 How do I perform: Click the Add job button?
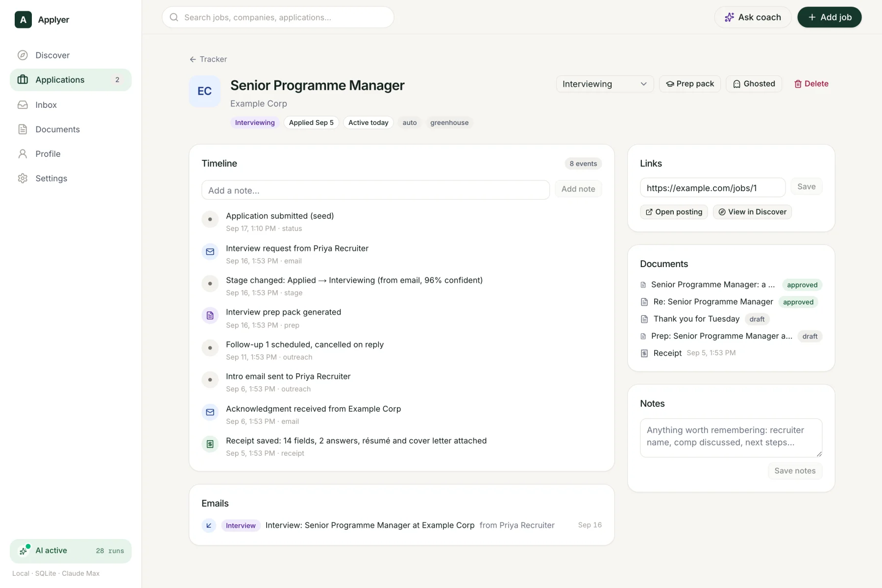coord(829,17)
